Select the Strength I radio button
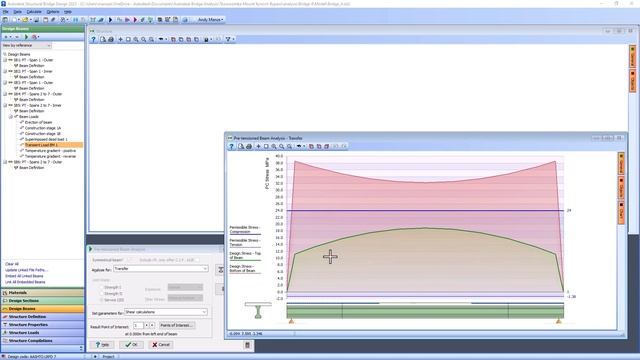This screenshot has width=640, height=360. click(102, 287)
